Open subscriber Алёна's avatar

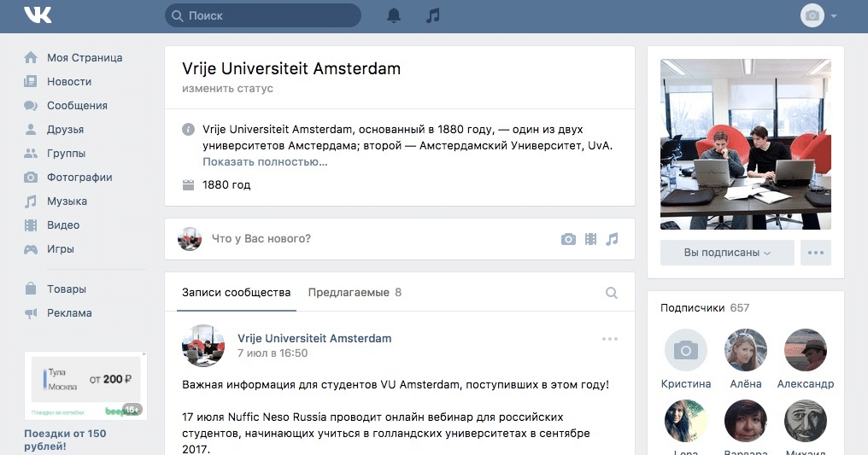coord(746,350)
